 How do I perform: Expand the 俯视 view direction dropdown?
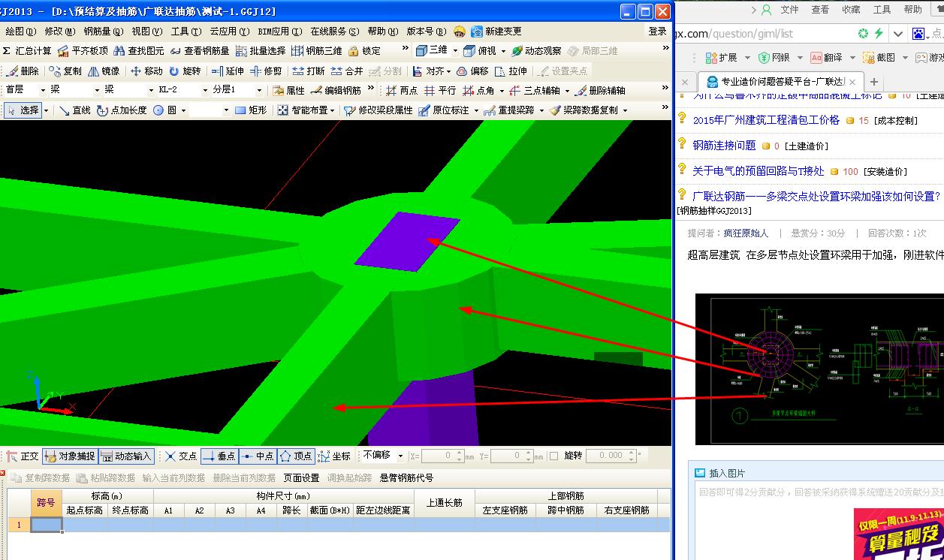(502, 51)
